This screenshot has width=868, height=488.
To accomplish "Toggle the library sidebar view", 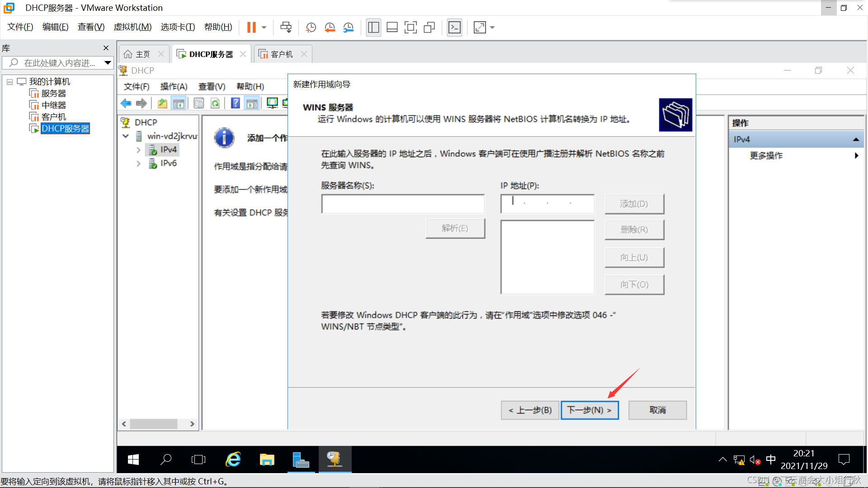I will point(373,28).
